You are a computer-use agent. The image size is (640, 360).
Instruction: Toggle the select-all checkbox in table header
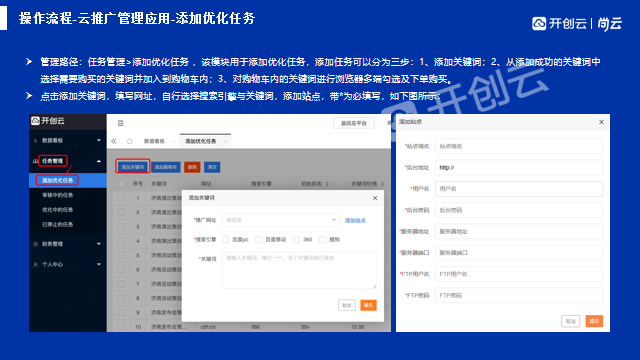point(121,184)
